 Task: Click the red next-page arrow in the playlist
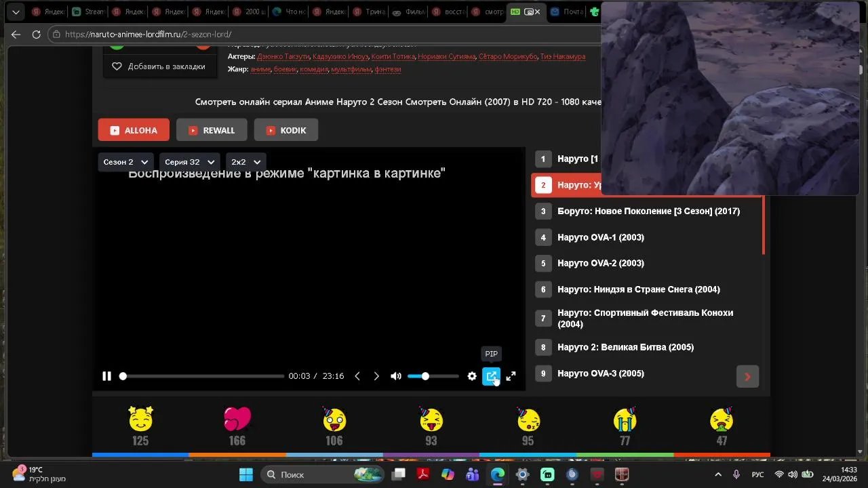point(747,377)
